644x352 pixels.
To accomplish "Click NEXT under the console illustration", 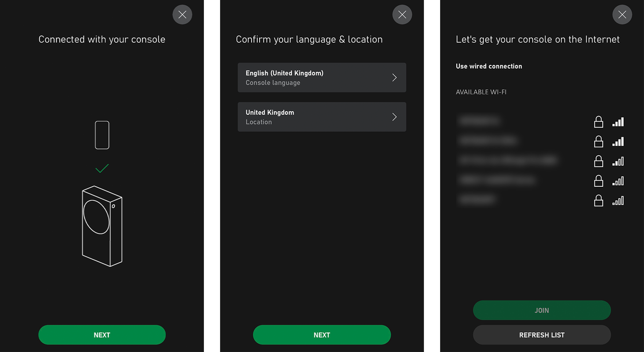I will coord(102,335).
